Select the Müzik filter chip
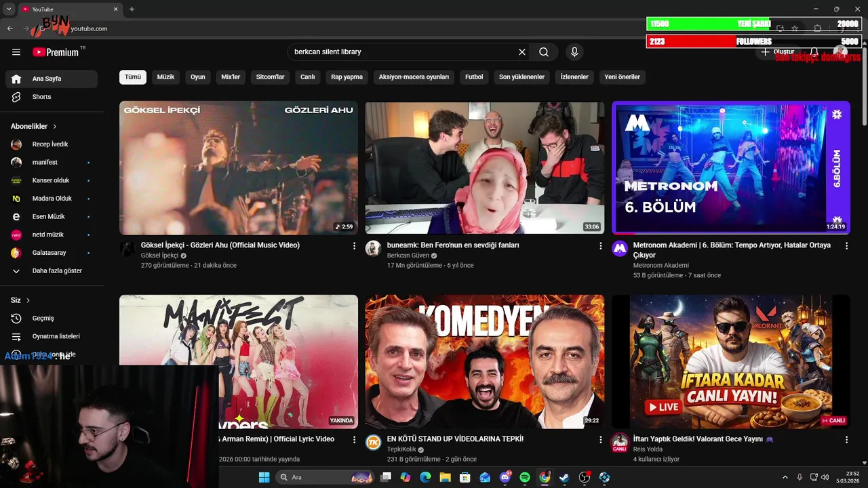868x488 pixels. click(165, 77)
